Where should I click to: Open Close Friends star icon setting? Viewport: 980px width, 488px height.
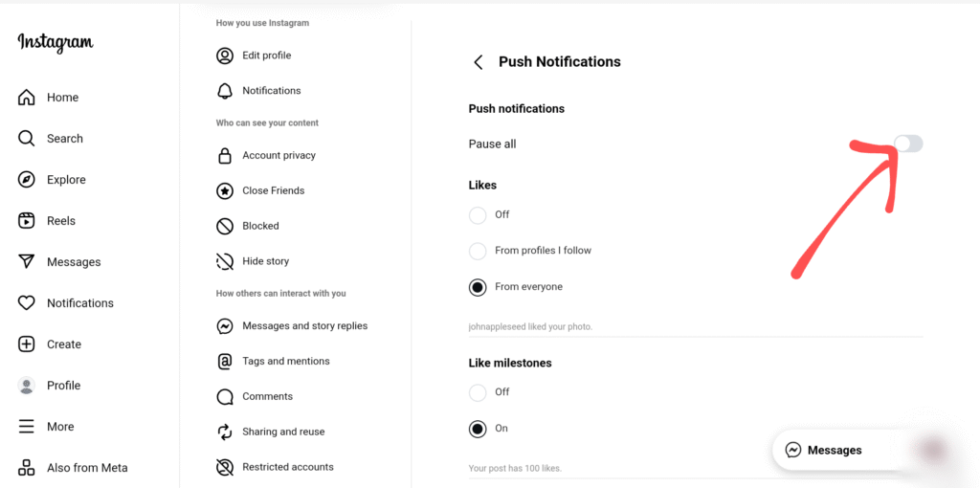225,191
